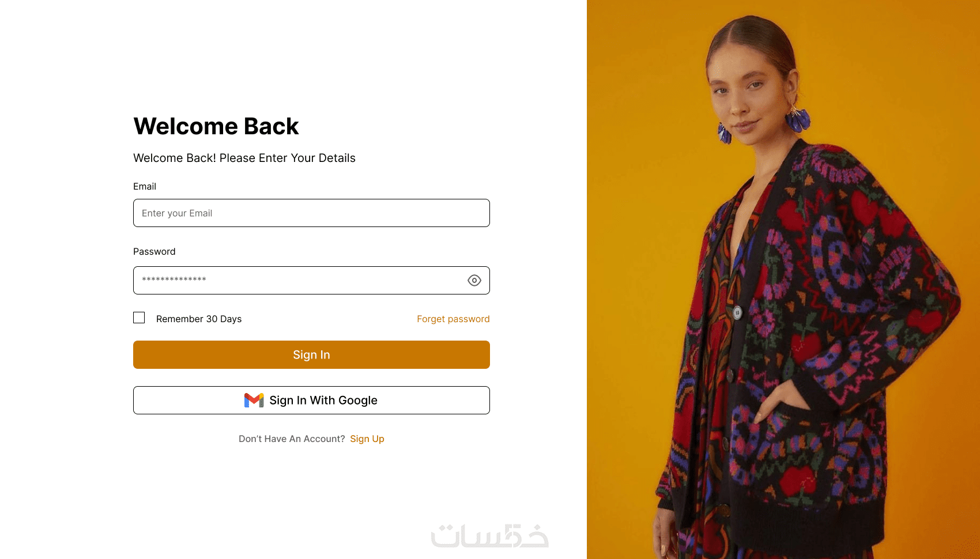
Task: Tick the Remember 30 Days checkbox
Action: click(x=139, y=318)
